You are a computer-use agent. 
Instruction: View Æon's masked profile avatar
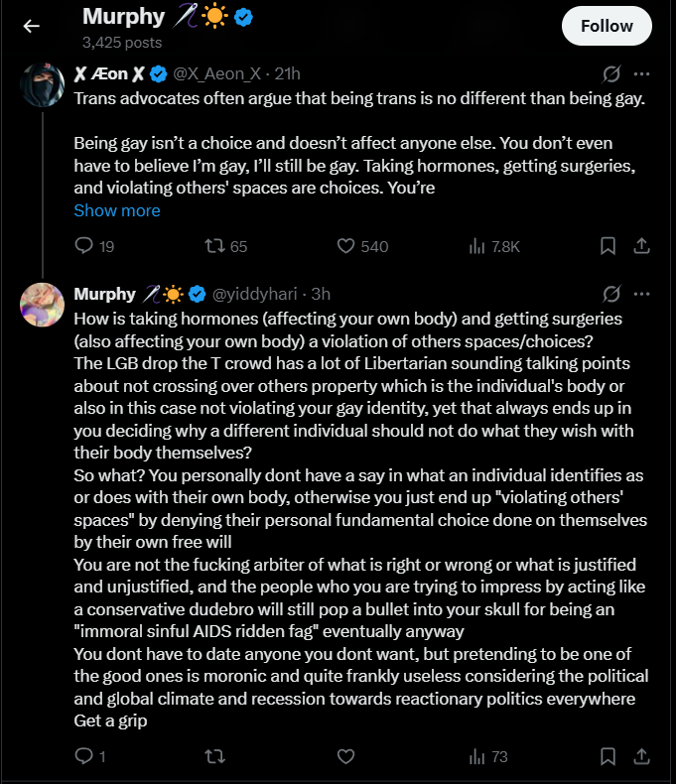point(42,84)
